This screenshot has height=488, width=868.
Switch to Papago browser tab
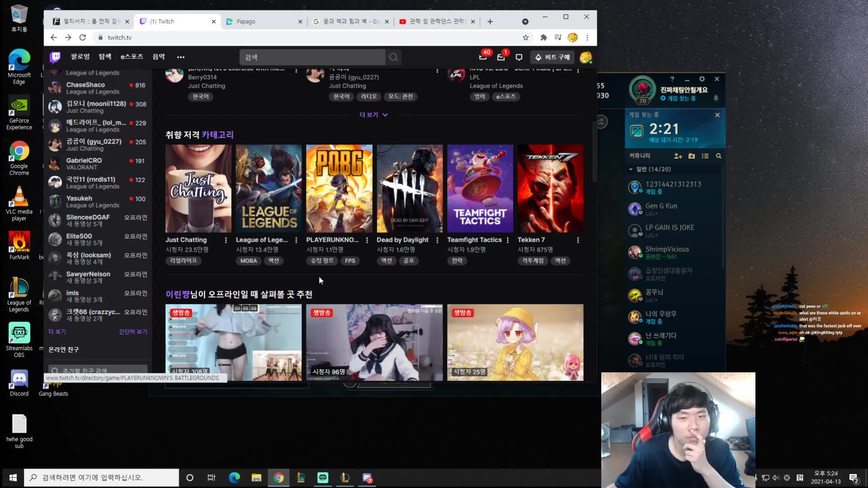[264, 21]
